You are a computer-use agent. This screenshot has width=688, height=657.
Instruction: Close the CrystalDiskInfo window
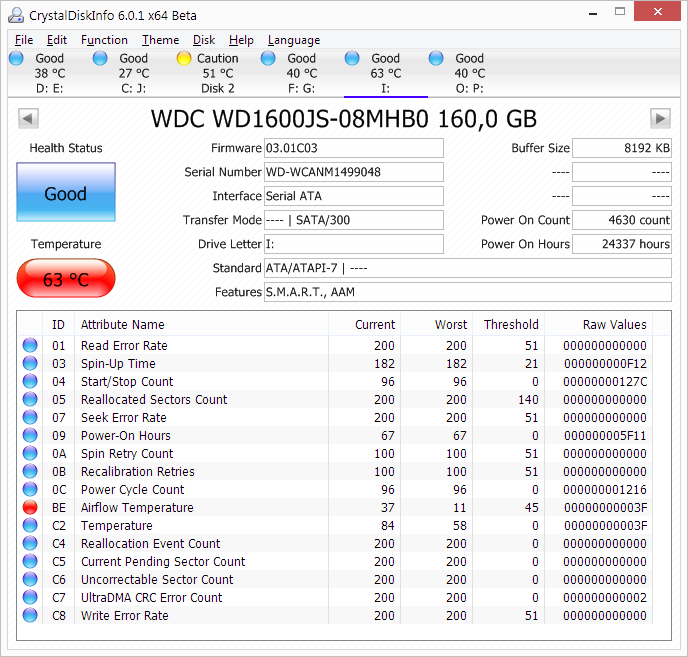coord(657,12)
